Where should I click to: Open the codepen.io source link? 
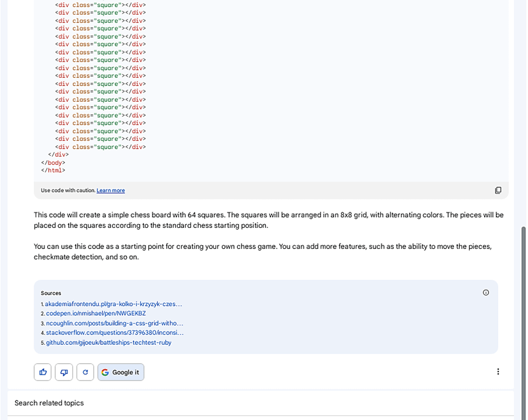coord(96,313)
